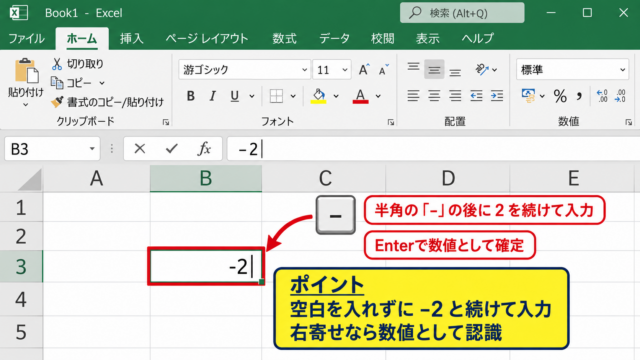Select column D header

coord(448,178)
